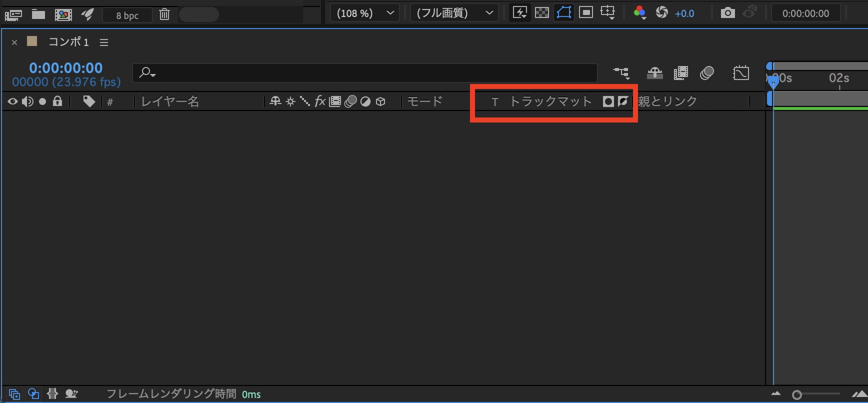Screen dimensions: 868x403
Task: Click the timeline zoom slider handle
Action: pyautogui.click(x=797, y=395)
